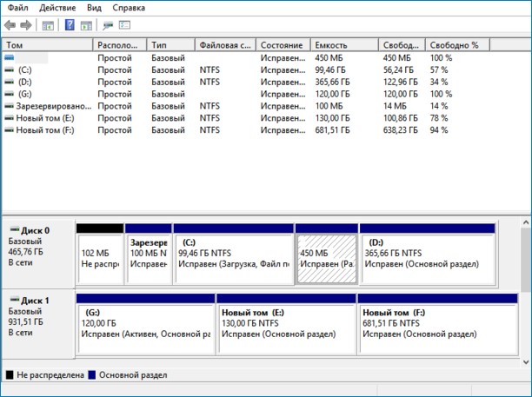Viewport: 532px width, 397px height.
Task: Select the Диск 0 label panel
Action: 37,252
